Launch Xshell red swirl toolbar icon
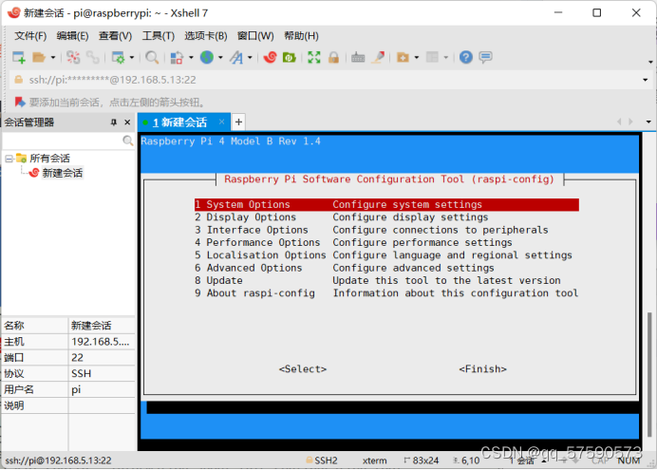This screenshot has height=470, width=657. click(270, 57)
